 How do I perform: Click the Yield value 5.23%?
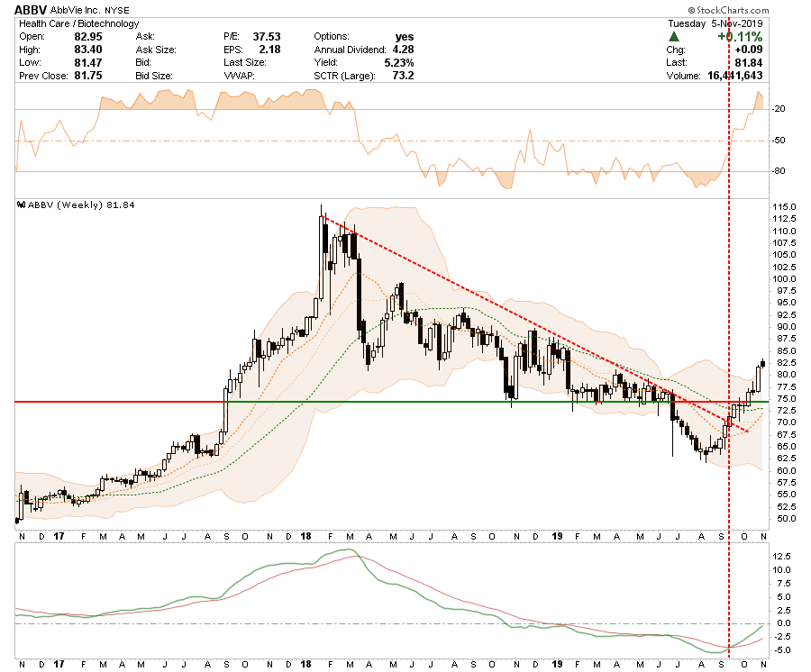(399, 62)
